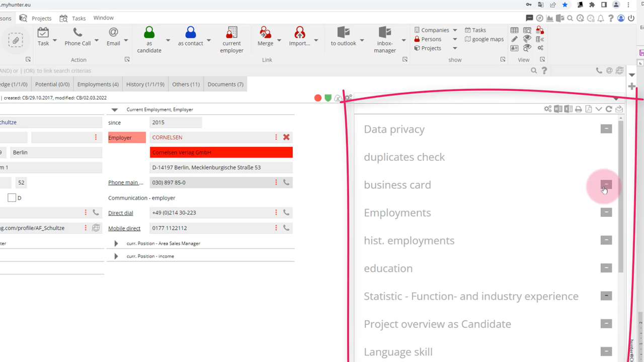Dial main phone number handset icon
The image size is (644, 362).
point(286,183)
